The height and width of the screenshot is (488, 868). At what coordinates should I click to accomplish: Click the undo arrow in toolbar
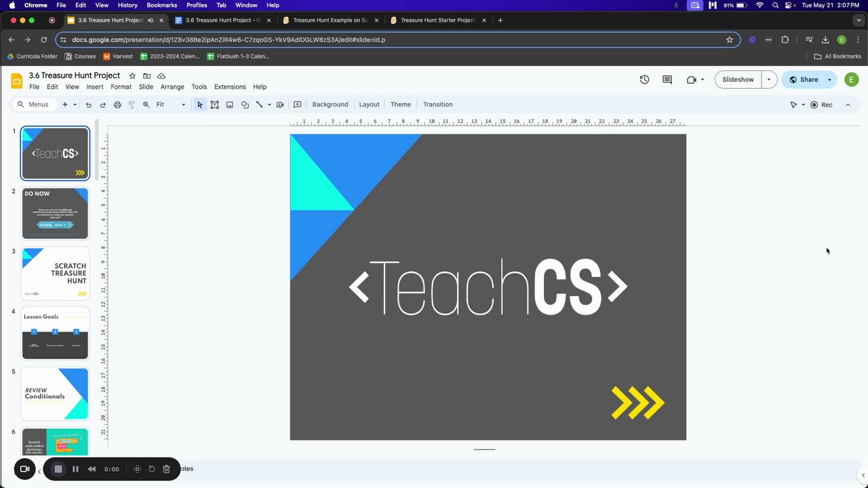pyautogui.click(x=88, y=104)
